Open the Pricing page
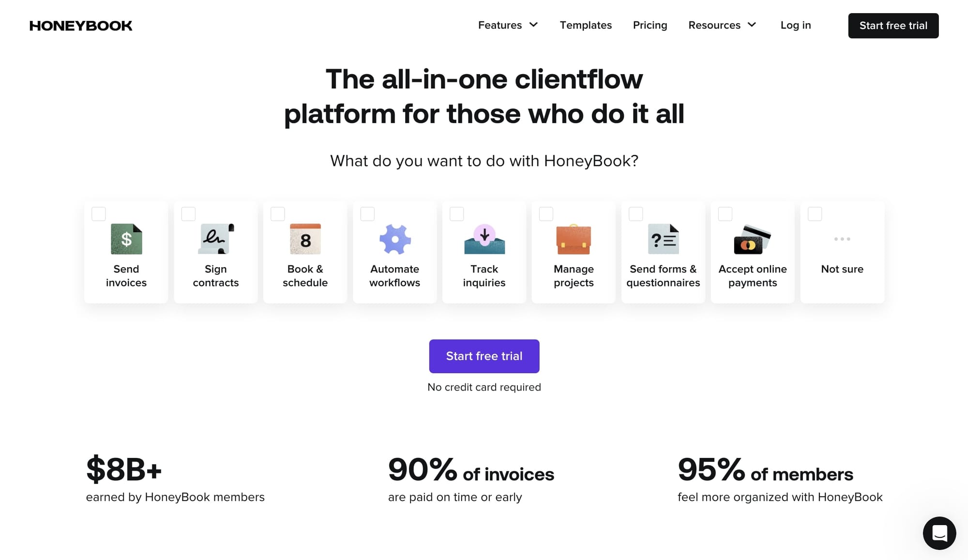 click(650, 25)
